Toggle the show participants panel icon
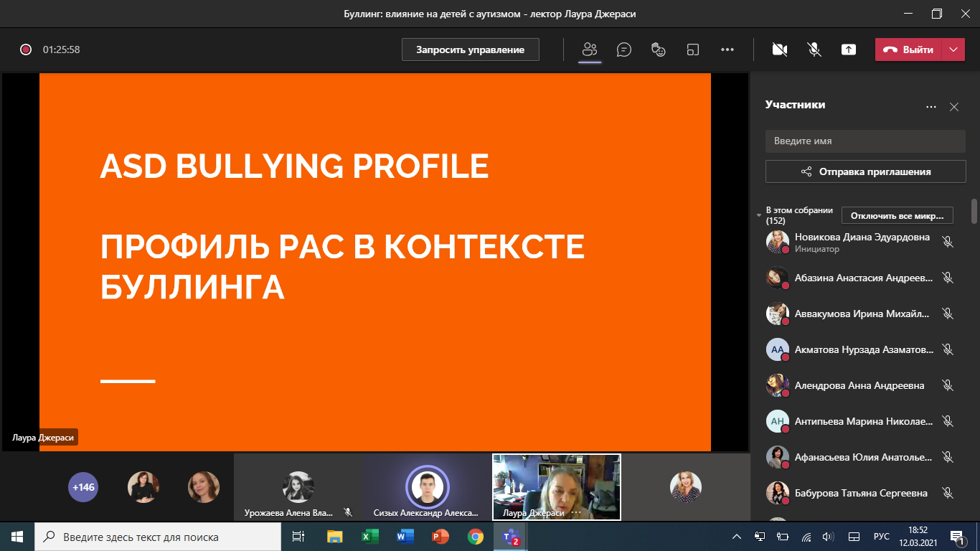The height and width of the screenshot is (551, 980). tap(590, 50)
